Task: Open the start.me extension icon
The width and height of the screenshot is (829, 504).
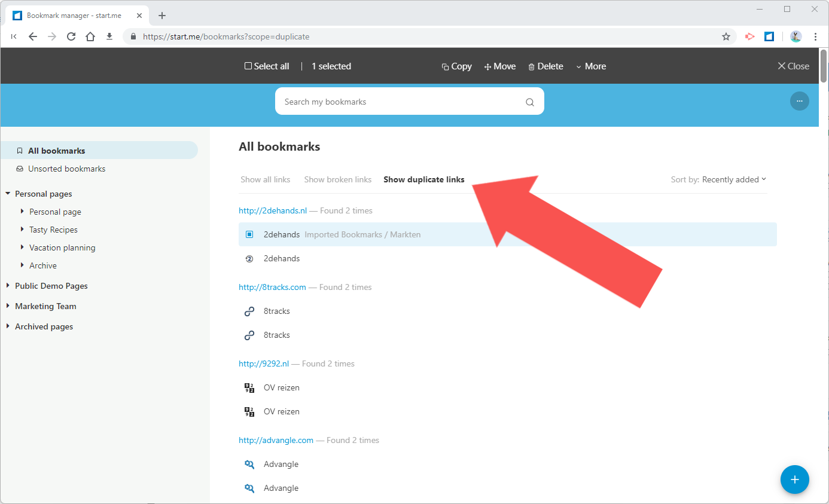Action: pos(769,36)
